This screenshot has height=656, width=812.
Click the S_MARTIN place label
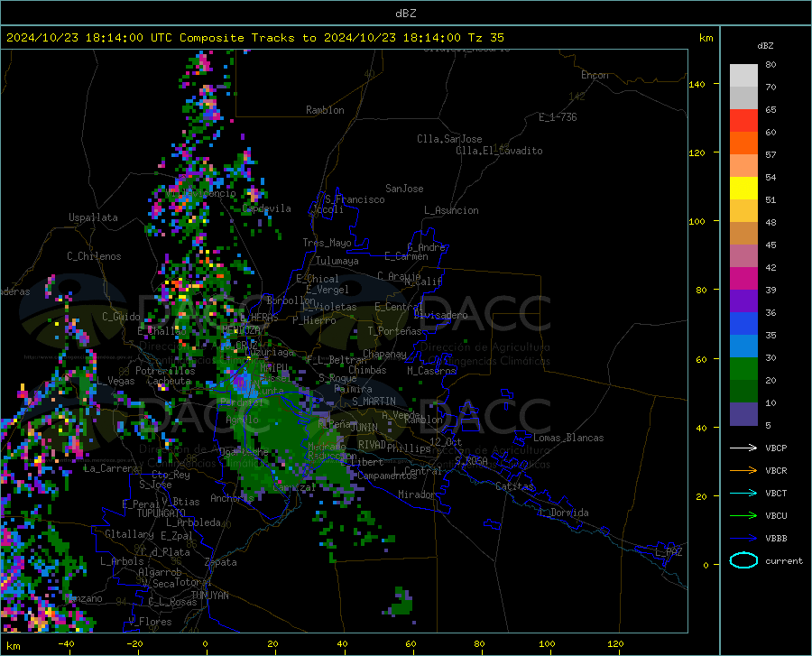pos(374,402)
